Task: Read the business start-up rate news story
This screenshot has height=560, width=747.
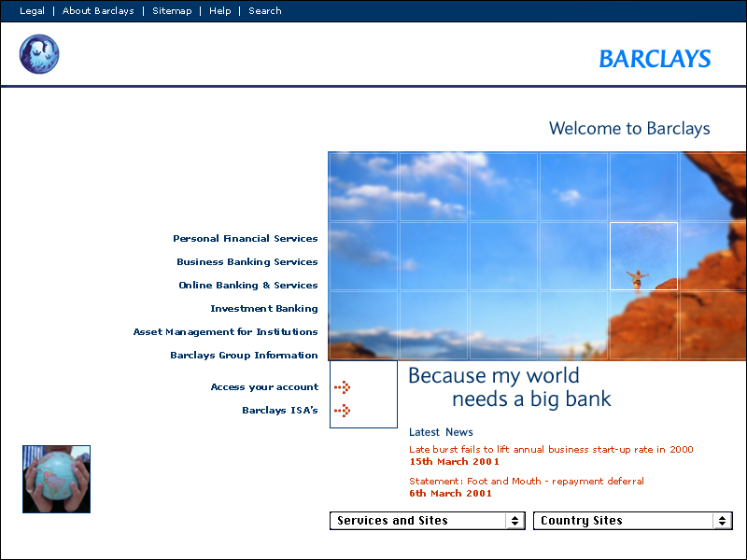Action: (x=551, y=450)
